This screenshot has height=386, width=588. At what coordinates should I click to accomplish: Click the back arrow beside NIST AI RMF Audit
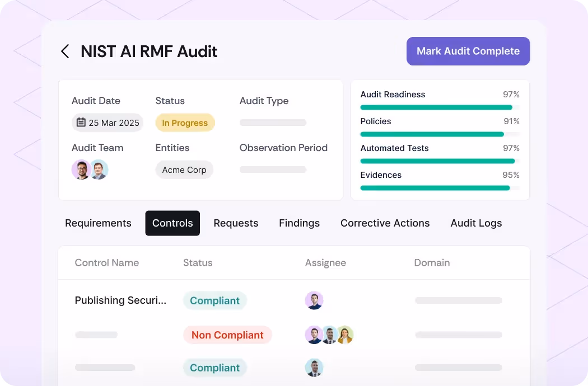coord(65,52)
